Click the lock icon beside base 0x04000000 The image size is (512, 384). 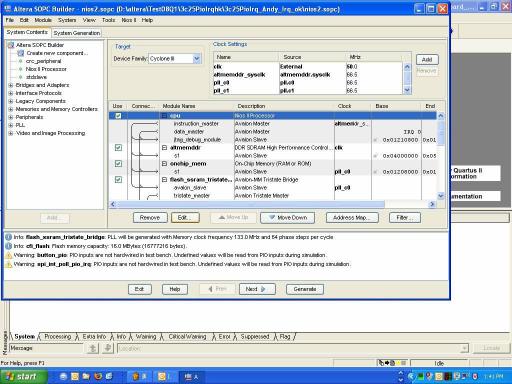375,156
